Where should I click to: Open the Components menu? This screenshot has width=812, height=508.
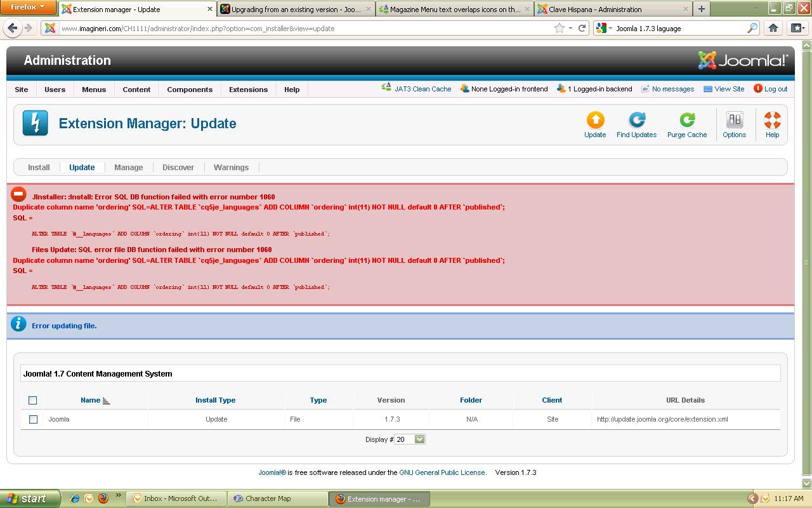[190, 90]
